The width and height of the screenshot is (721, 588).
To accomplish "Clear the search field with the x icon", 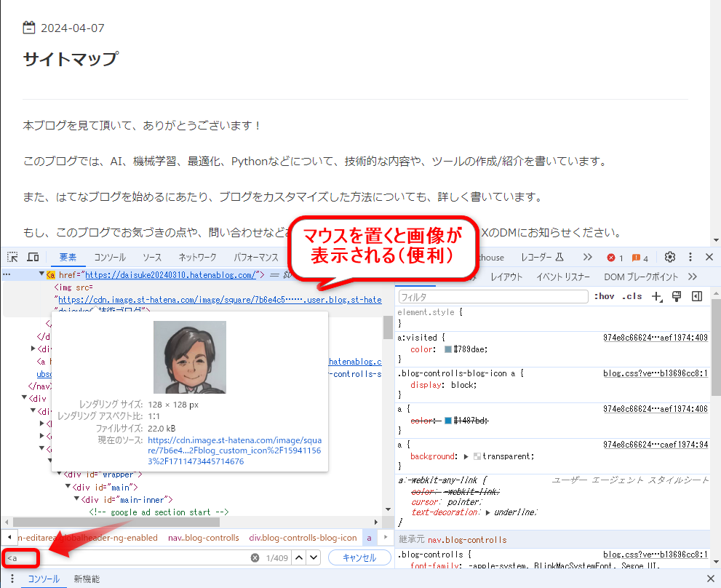I will pyautogui.click(x=255, y=557).
